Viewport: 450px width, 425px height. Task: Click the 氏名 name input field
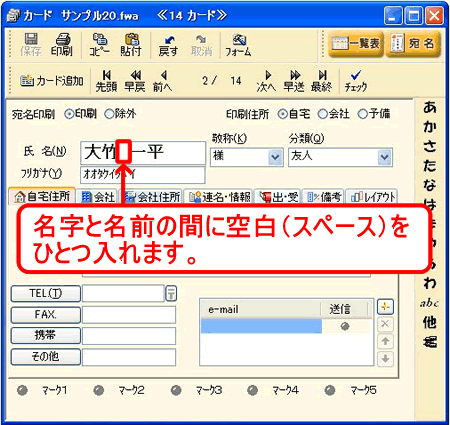pos(143,153)
